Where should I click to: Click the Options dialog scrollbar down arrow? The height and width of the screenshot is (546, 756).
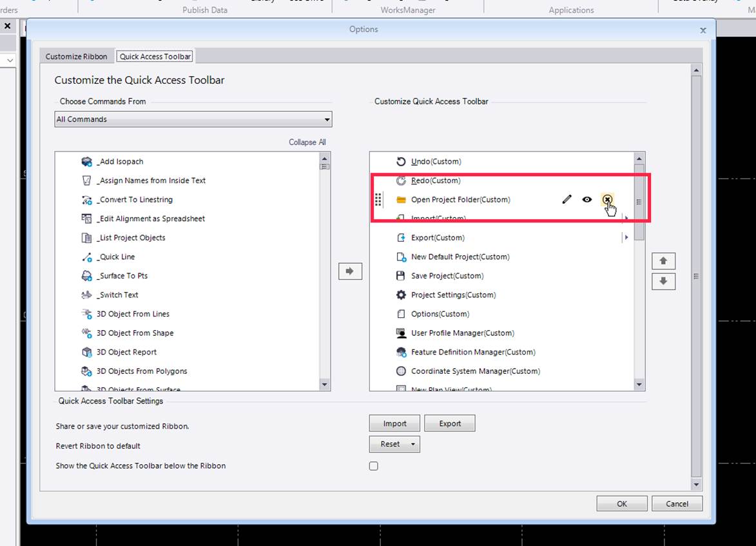pos(695,484)
